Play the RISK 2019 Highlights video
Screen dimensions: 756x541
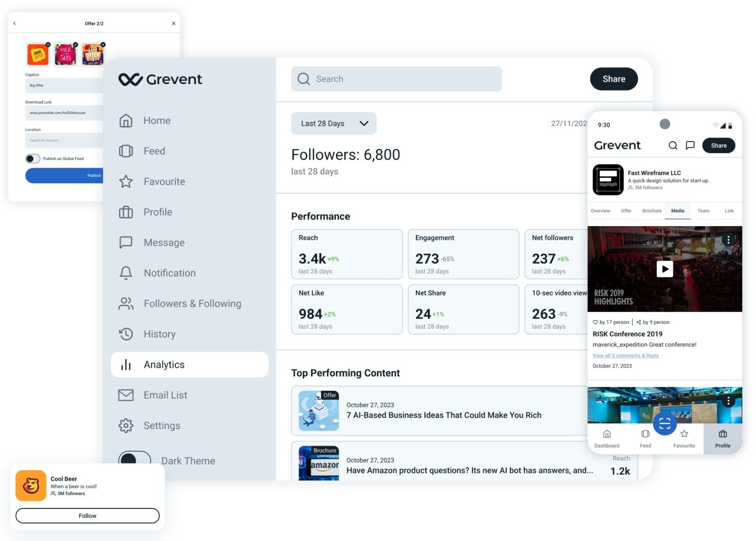(665, 269)
